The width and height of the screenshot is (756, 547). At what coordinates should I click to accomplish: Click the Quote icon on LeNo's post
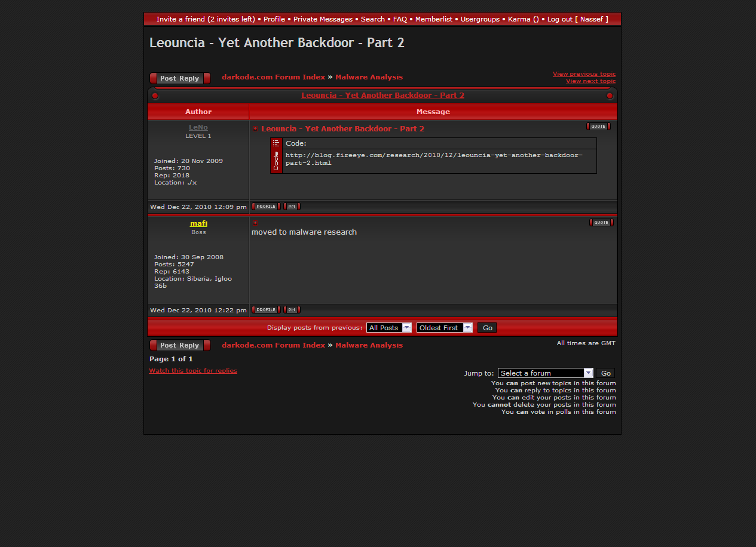pyautogui.click(x=598, y=127)
